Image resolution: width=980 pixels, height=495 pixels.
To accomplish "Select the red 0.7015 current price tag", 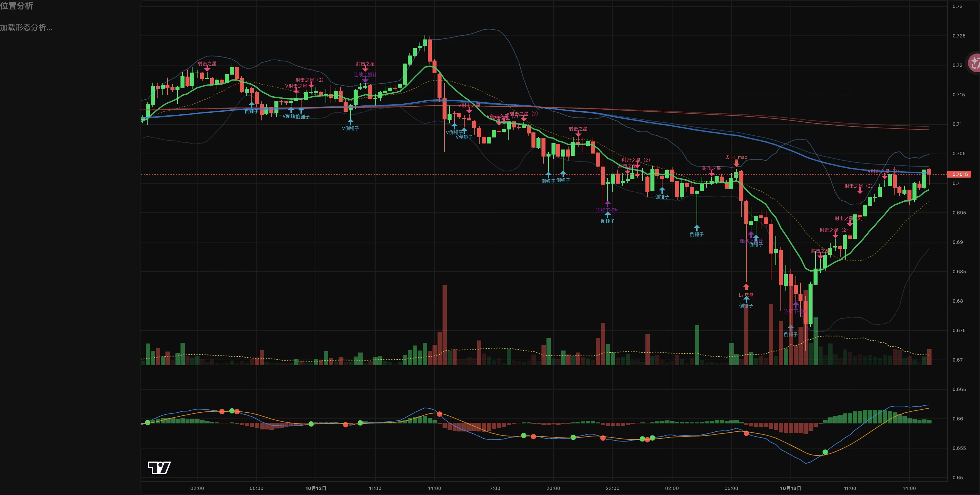I will click(960, 174).
